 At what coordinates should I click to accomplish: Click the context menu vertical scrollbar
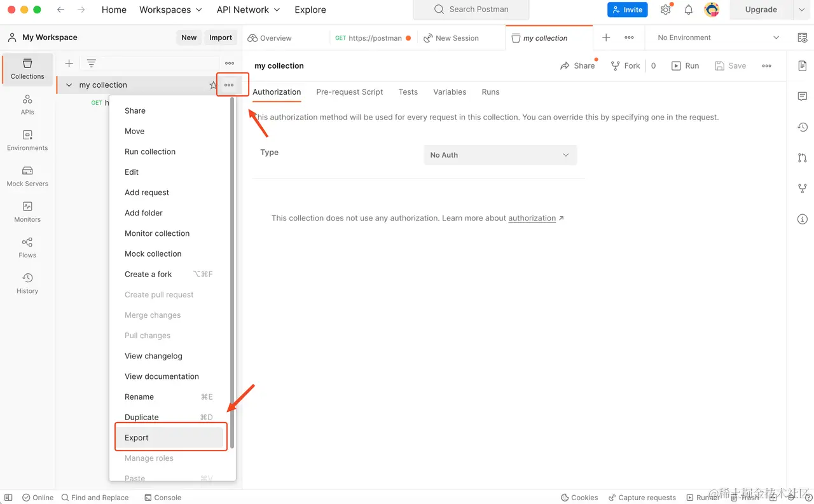[x=232, y=273]
